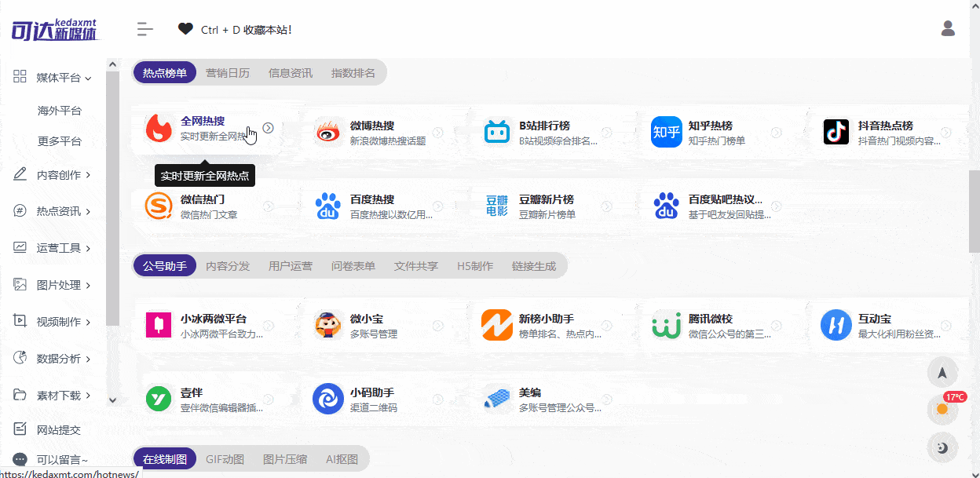Click the 腾讯微校 title link
Screen dimensions: 980x478
pyautogui.click(x=711, y=319)
